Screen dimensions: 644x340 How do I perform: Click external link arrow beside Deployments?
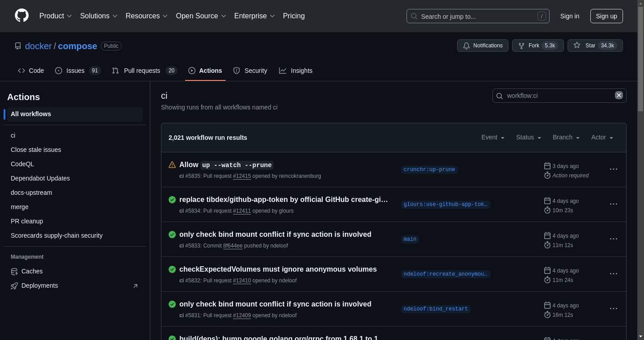coord(136,286)
